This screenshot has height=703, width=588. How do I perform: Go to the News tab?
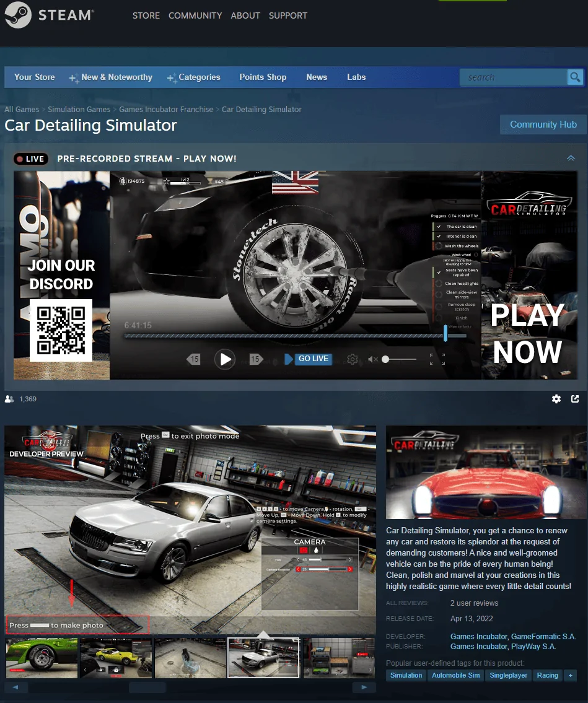click(317, 77)
